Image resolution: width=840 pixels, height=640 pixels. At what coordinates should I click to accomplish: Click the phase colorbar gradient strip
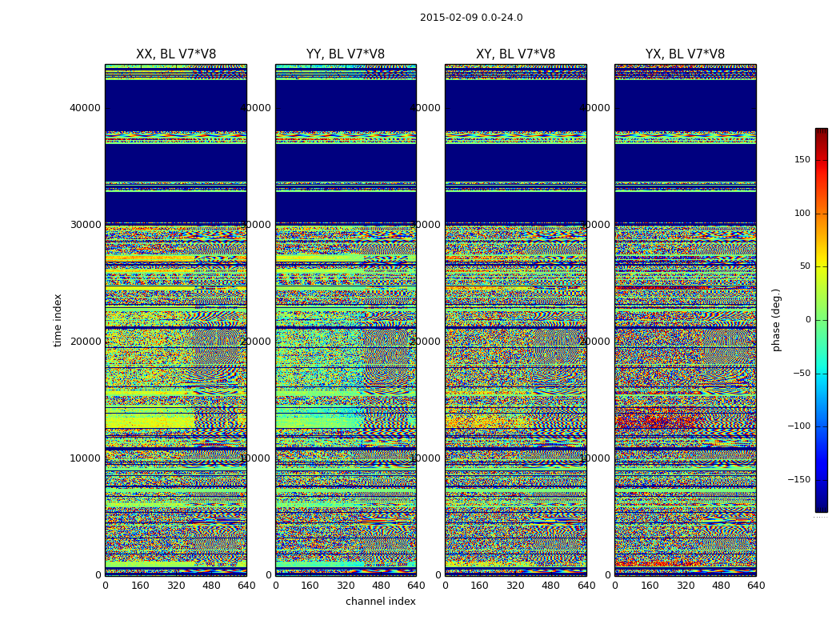click(x=822, y=320)
